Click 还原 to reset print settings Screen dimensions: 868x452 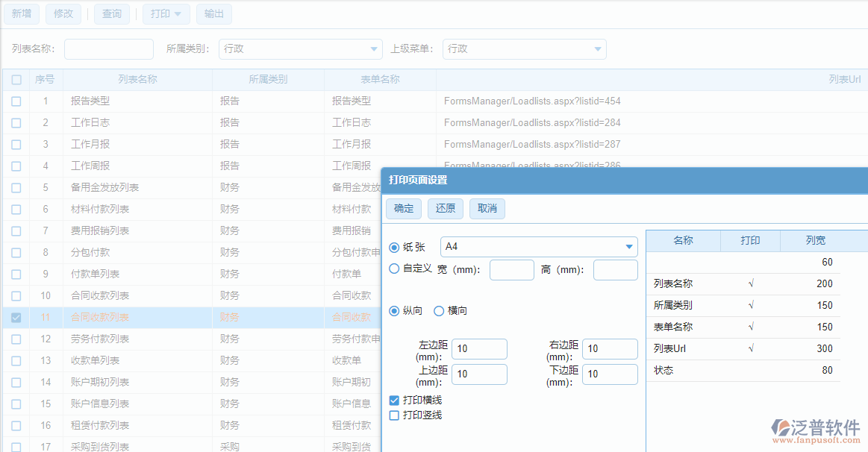pos(445,209)
